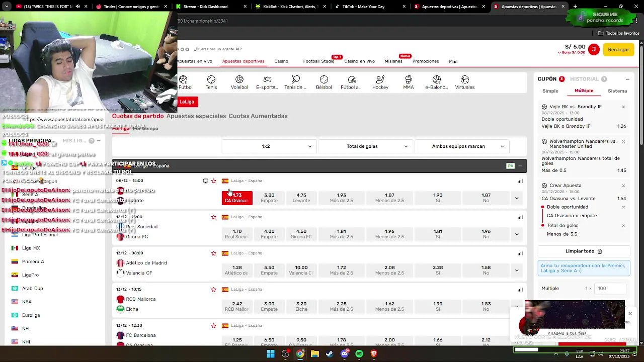644x362 pixels.
Task: Open Todos los favoritos bookmarks folder
Action: [619, 33]
